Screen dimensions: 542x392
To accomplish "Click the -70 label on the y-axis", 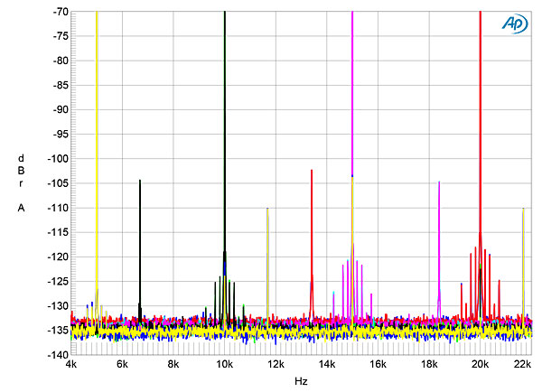I will click(x=56, y=13).
